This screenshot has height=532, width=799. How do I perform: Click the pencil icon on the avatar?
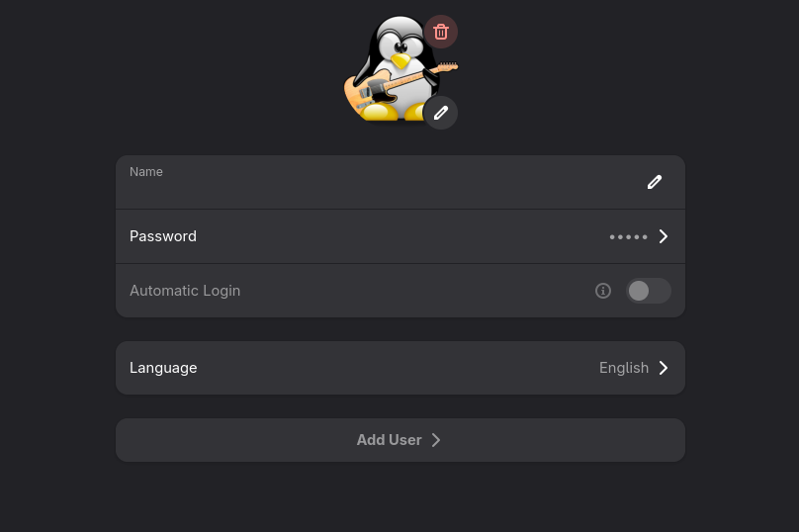coord(441,113)
